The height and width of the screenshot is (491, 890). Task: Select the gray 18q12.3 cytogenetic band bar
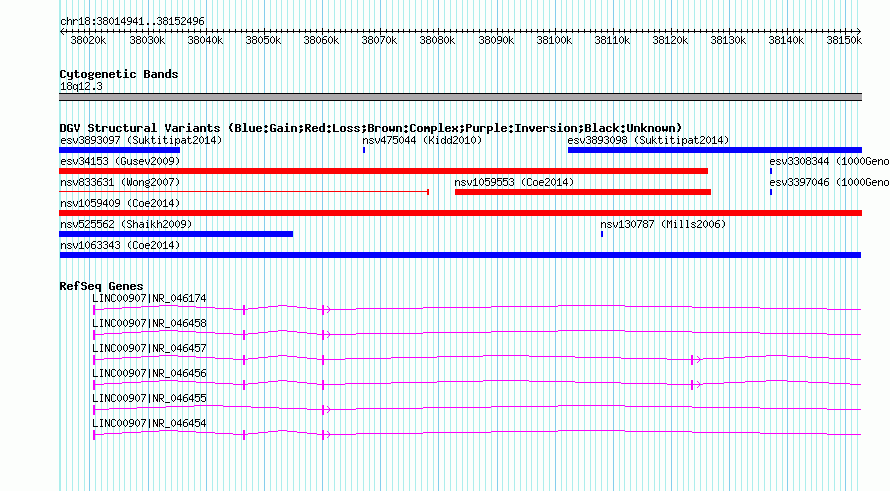(461, 97)
